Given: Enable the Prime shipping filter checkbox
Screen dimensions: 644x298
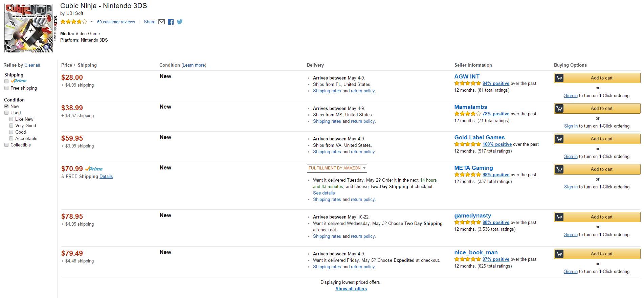Looking at the screenshot, I should point(6,81).
